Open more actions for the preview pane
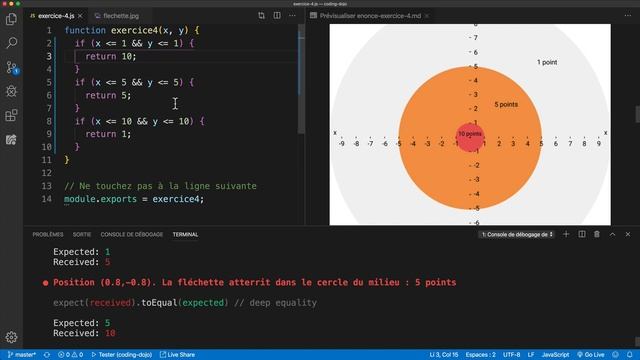 tap(627, 16)
